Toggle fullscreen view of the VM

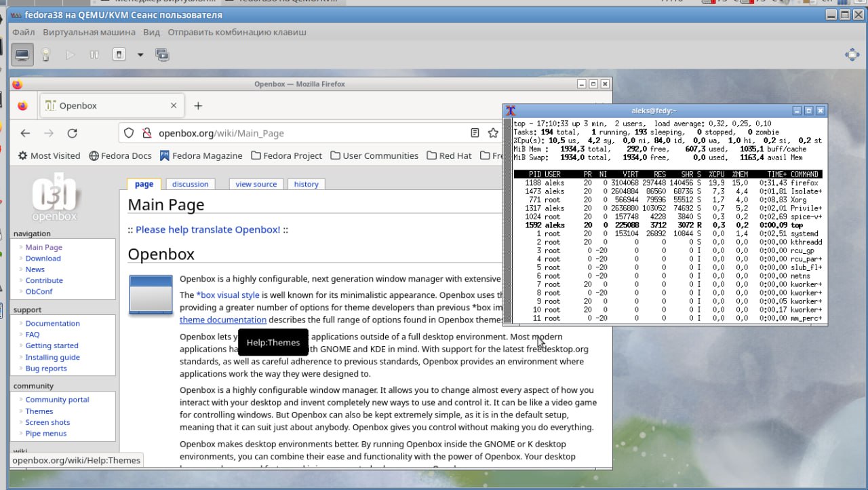click(852, 55)
